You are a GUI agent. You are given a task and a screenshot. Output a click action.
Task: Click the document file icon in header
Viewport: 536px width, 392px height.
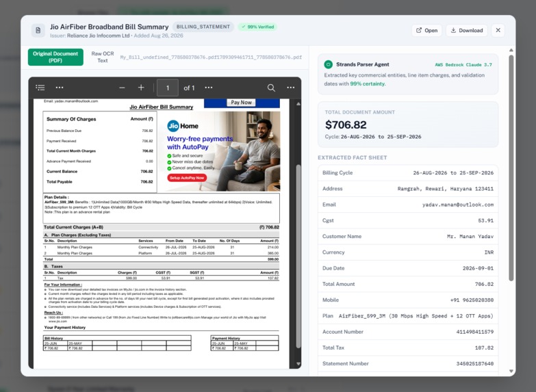[38, 30]
